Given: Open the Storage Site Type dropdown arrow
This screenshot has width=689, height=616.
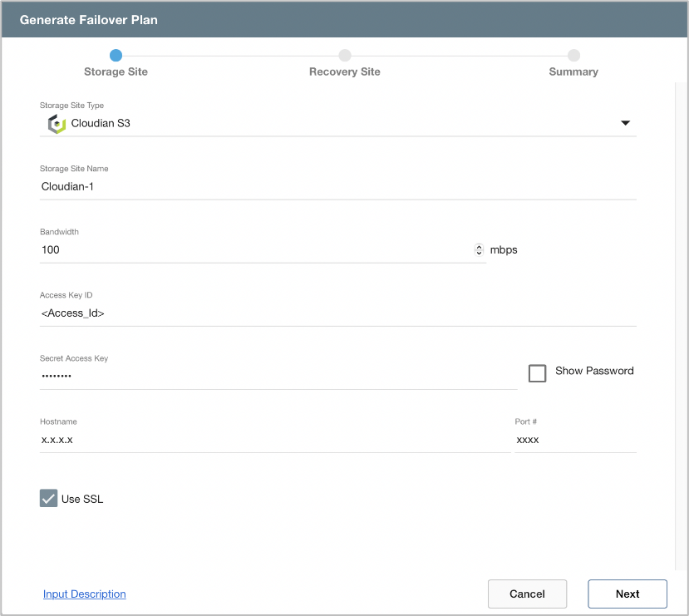Looking at the screenshot, I should (x=625, y=124).
